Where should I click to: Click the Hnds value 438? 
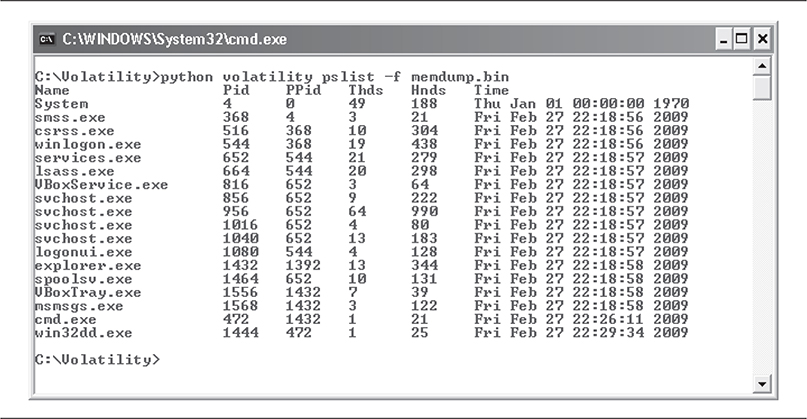[425, 144]
